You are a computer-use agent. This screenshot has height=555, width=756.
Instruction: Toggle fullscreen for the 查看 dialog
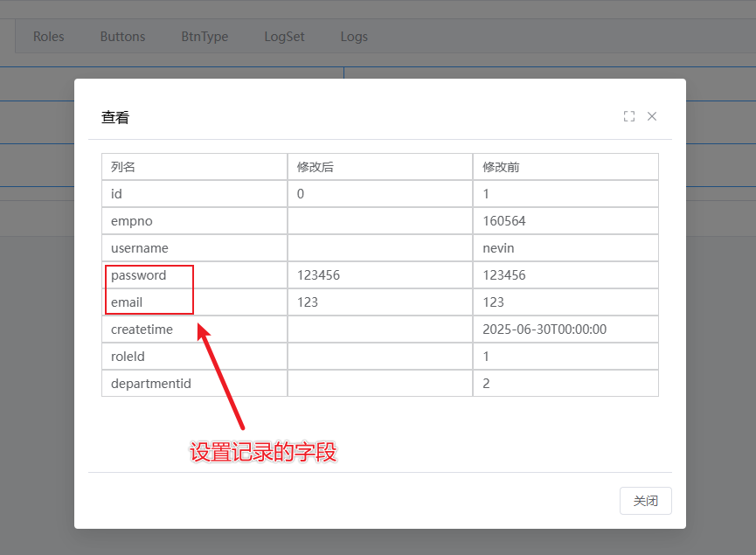(628, 116)
